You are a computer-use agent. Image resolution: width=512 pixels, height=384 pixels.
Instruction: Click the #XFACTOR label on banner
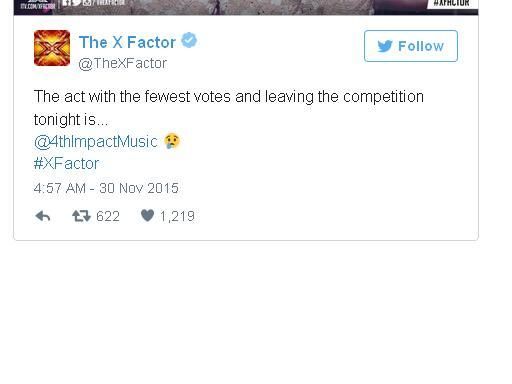point(452,3)
